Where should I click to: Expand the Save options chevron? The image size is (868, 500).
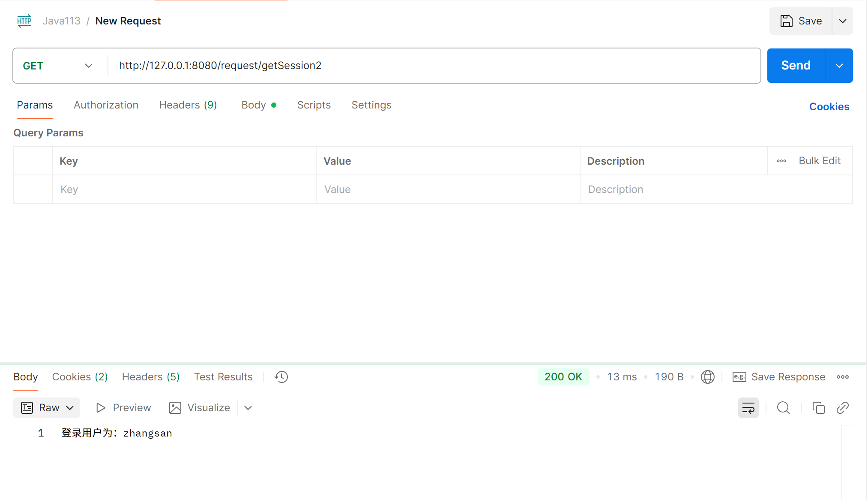point(842,21)
